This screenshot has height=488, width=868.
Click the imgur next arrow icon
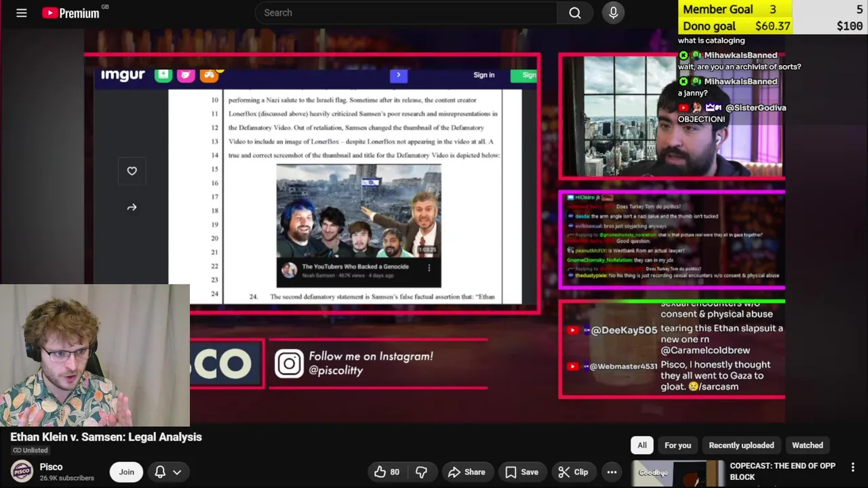[132, 207]
